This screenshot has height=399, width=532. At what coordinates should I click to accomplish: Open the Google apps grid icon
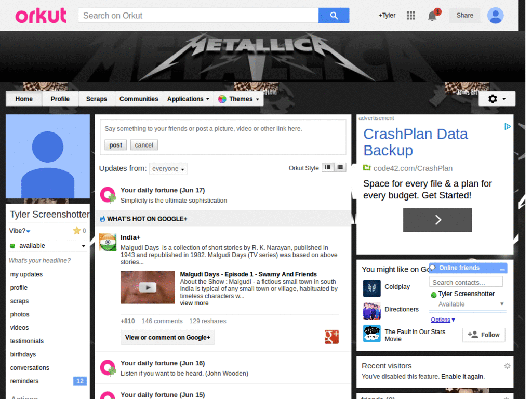(x=411, y=15)
